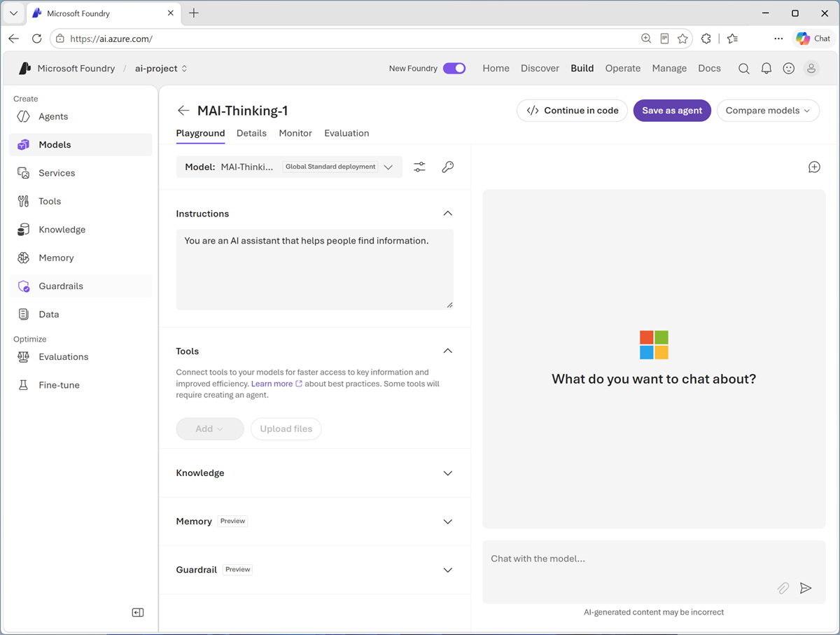
Task: Go back using arrow beside MAI-Thinking-1
Action: tap(183, 111)
